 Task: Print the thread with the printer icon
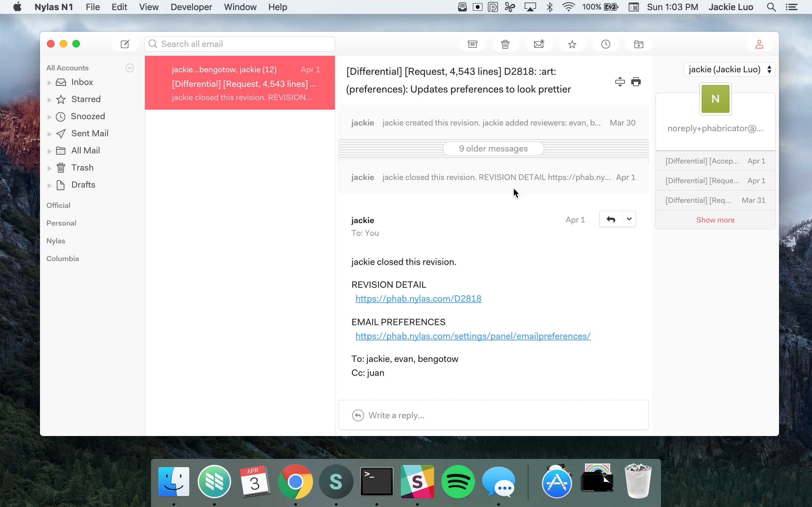coord(636,82)
